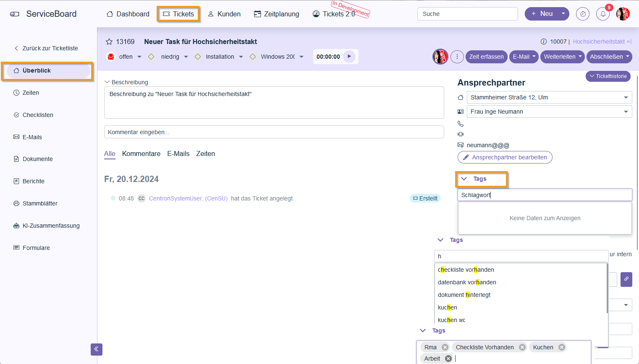This screenshot has height=364, width=639.
Task: Star ticket 13169 as favorite
Action: coord(109,42)
